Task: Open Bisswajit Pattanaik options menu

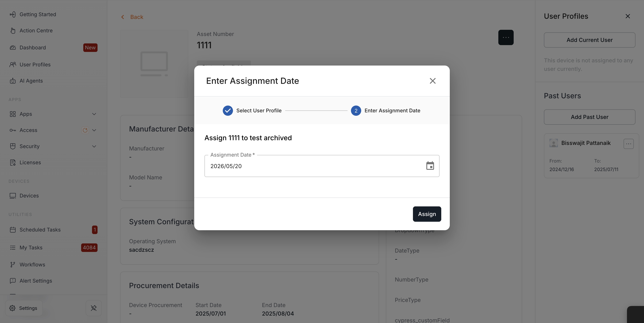Action: click(x=628, y=144)
